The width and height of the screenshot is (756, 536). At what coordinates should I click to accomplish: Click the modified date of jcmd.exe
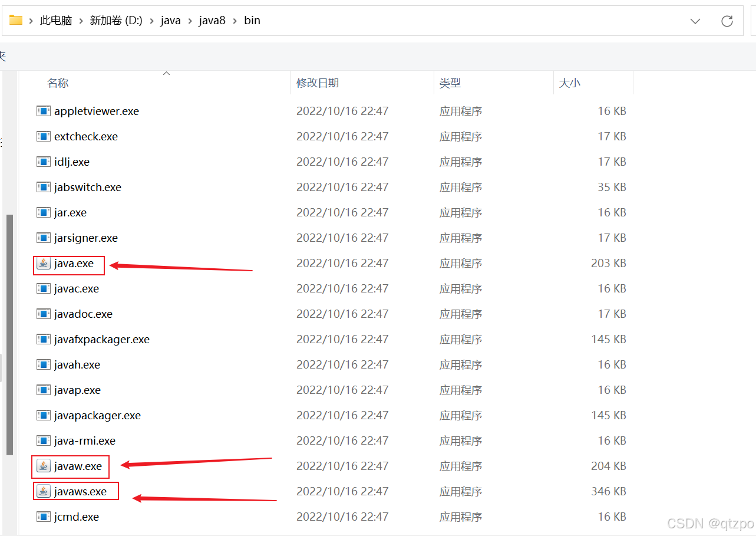tap(342, 517)
